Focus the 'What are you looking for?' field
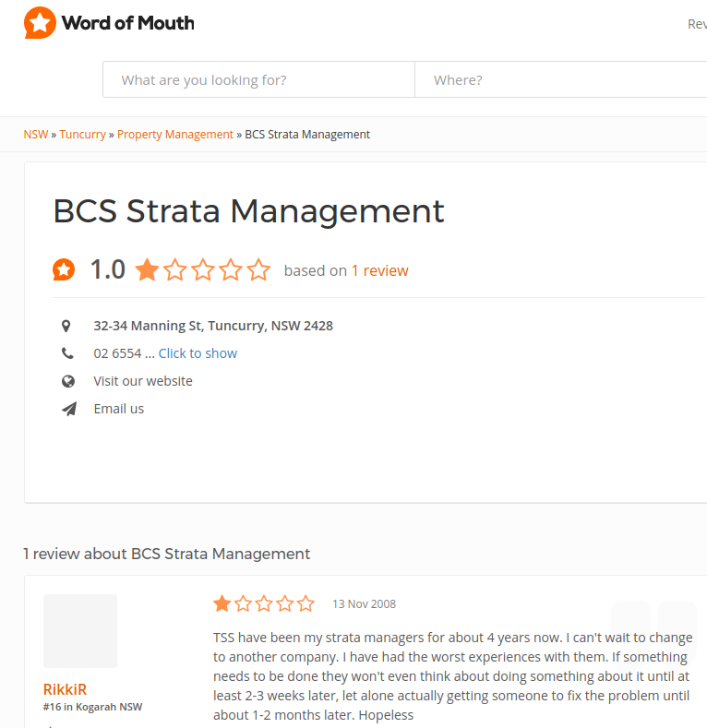The width and height of the screenshot is (707, 728). (258, 79)
